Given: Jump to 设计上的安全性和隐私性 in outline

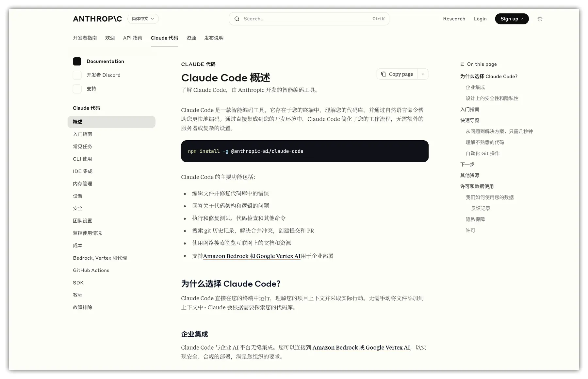Looking at the screenshot, I should tap(492, 98).
